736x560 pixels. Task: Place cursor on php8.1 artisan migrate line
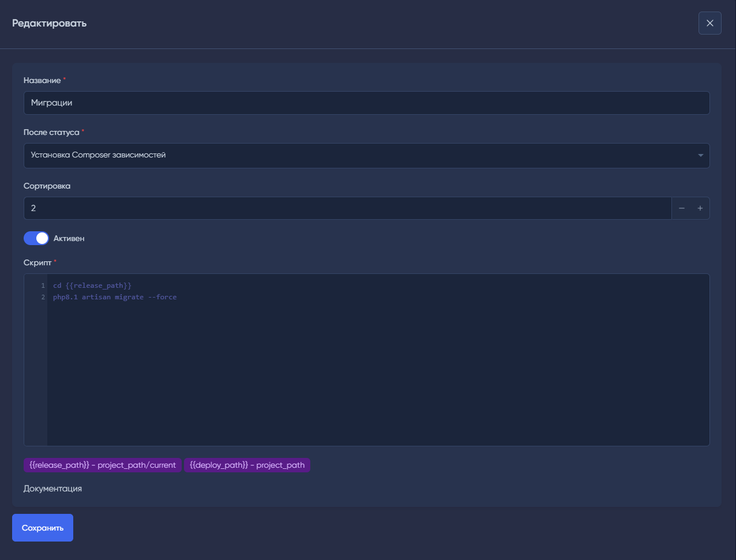coord(115,297)
